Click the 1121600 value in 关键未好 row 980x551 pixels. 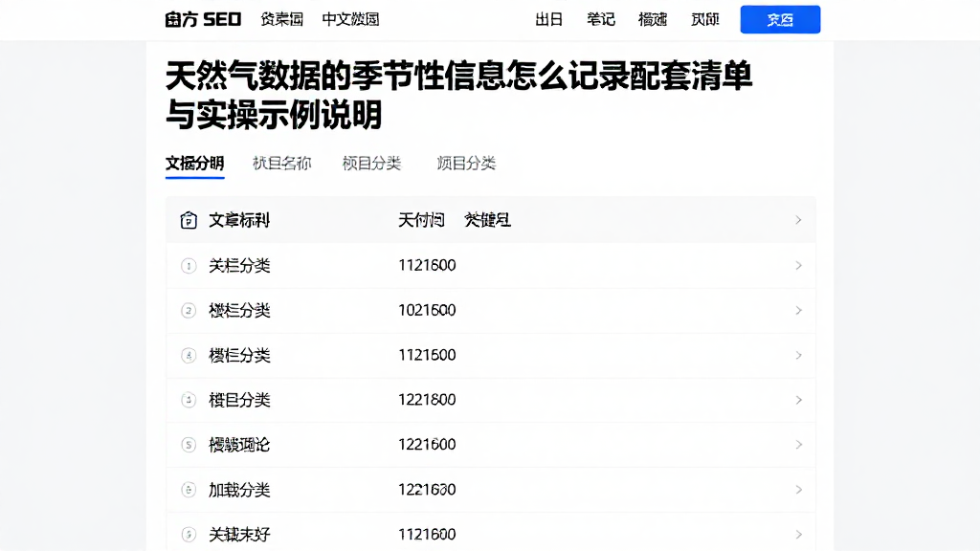(x=427, y=535)
